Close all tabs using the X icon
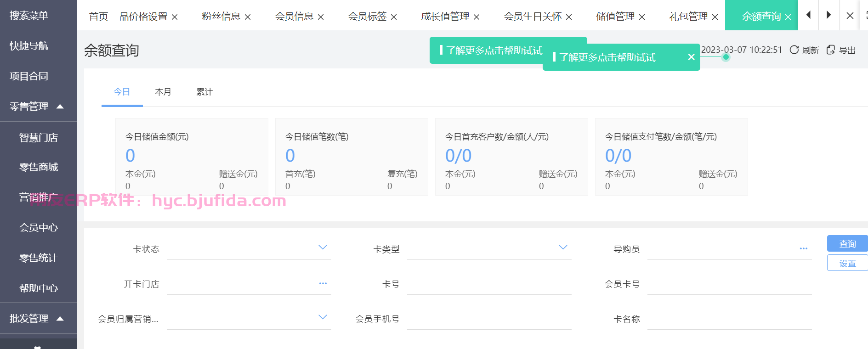Screen dimensions: 868x349 pyautogui.click(x=850, y=16)
